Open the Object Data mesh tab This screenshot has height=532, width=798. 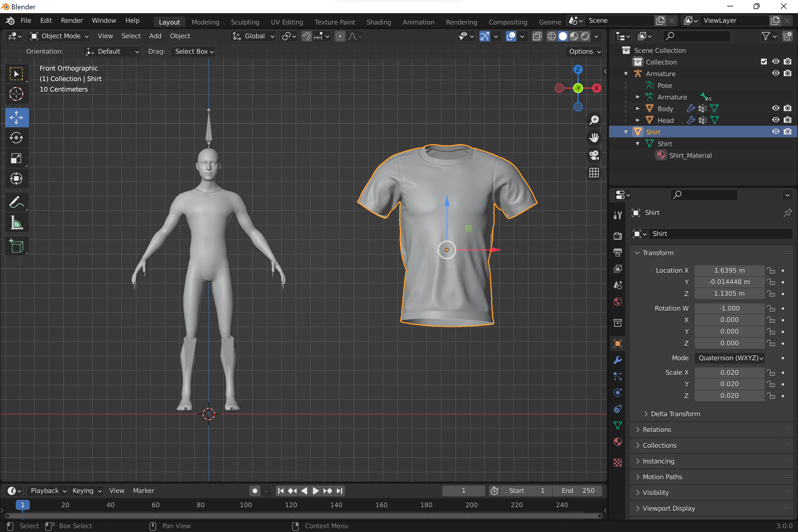(x=617, y=425)
